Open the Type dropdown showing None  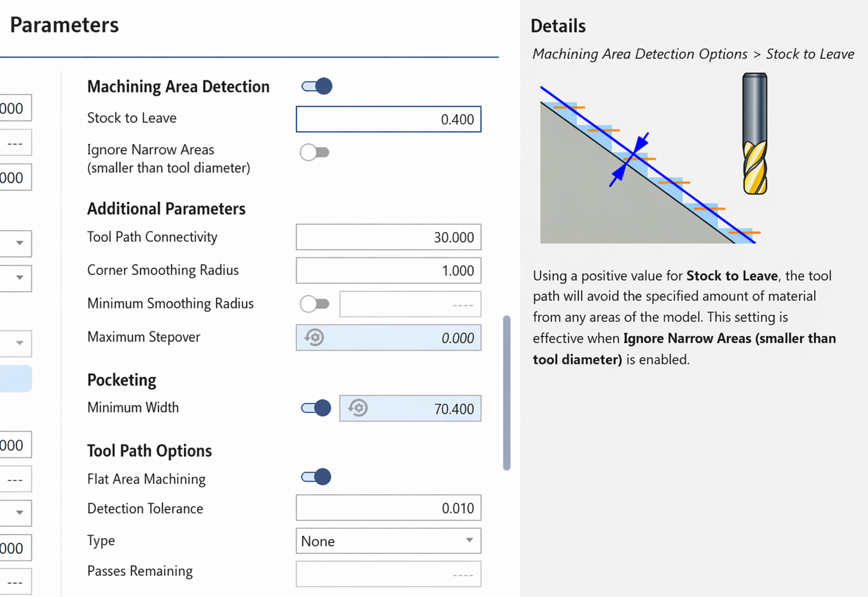click(x=388, y=541)
